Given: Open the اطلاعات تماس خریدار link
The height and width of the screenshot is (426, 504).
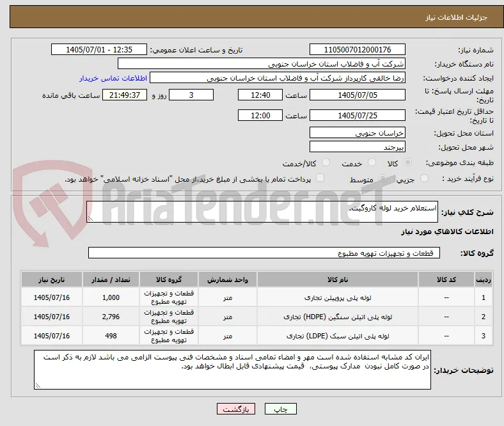Looking at the screenshot, I should click(113, 78).
